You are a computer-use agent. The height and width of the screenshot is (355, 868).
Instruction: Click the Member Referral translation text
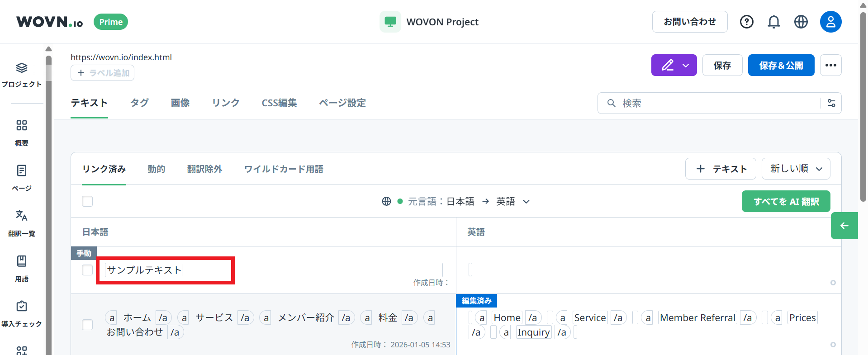pyautogui.click(x=697, y=318)
